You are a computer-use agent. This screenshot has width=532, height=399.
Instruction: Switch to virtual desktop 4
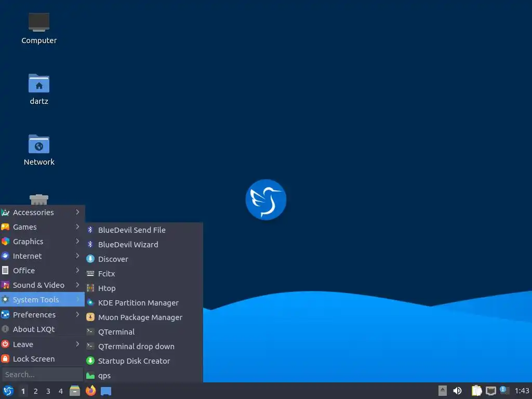tap(61, 391)
